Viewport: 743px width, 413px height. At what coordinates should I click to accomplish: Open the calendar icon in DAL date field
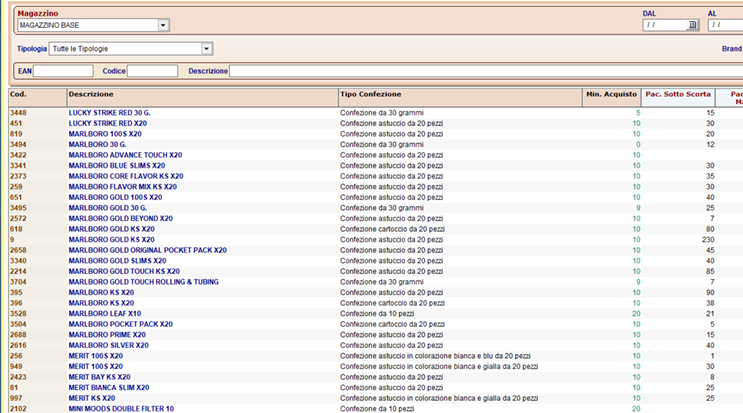(692, 25)
